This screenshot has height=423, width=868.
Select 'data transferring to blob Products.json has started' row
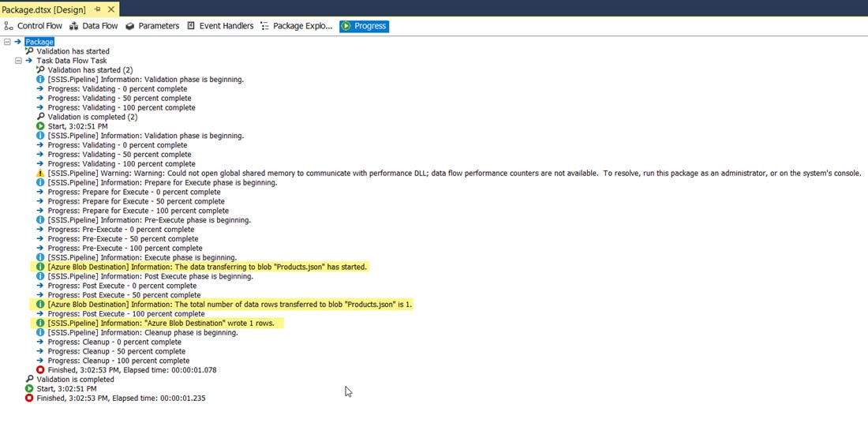click(x=207, y=267)
